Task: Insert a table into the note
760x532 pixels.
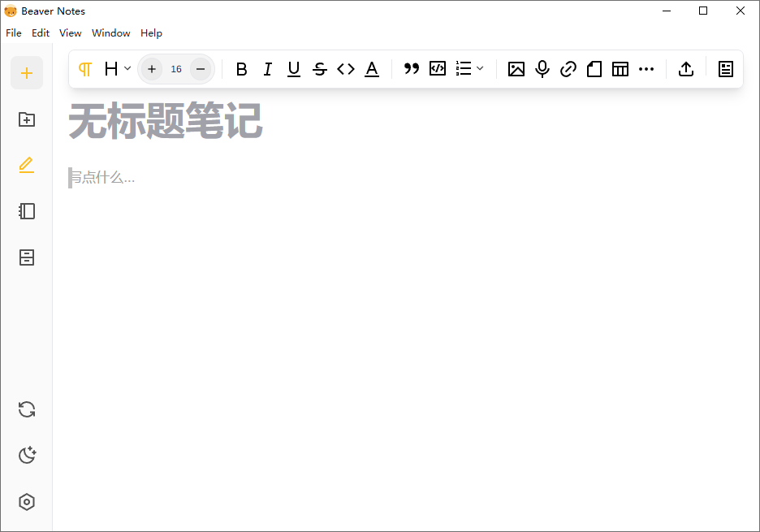Action: coord(620,69)
